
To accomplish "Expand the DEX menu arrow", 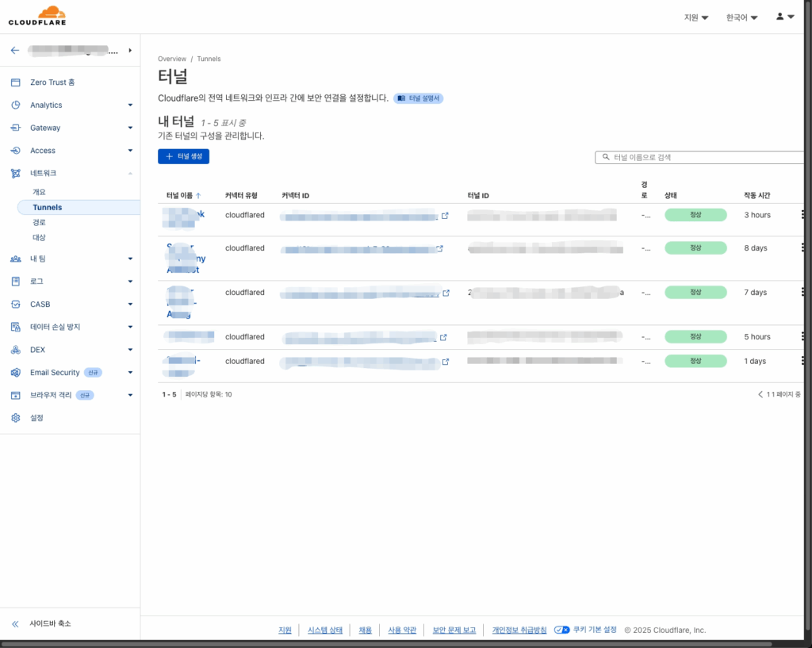I will (131, 350).
